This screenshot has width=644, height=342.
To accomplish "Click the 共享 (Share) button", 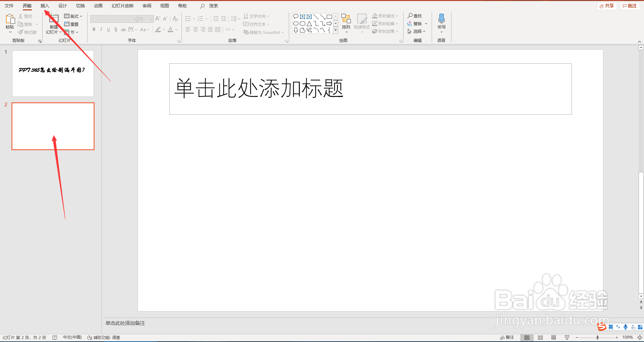I will point(606,5).
